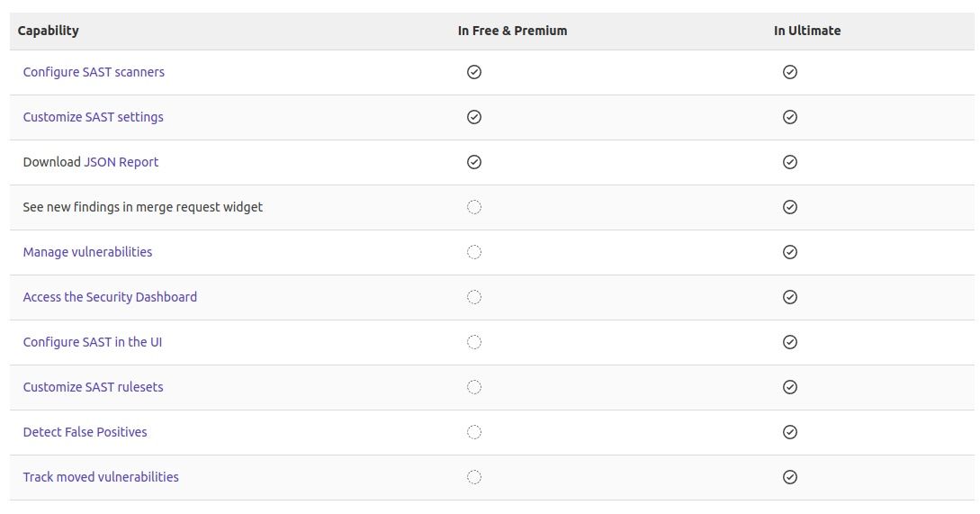The image size is (980, 514).
Task: Open the Configure SAST in the UI link
Action: coord(92,342)
